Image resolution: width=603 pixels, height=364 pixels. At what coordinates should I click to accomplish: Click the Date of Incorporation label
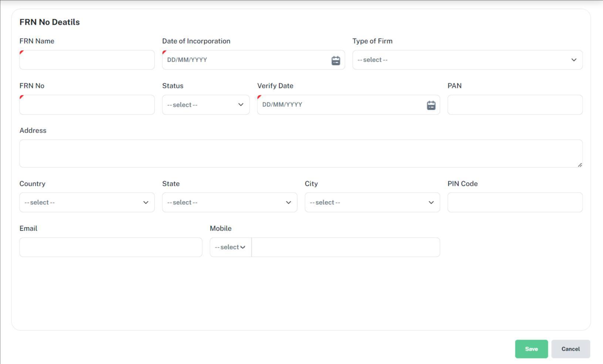196,41
